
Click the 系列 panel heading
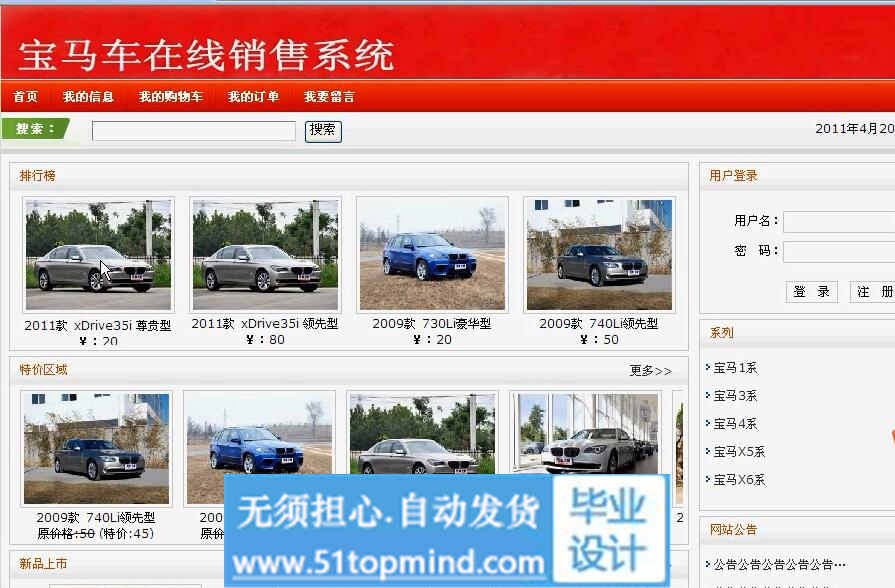[721, 333]
